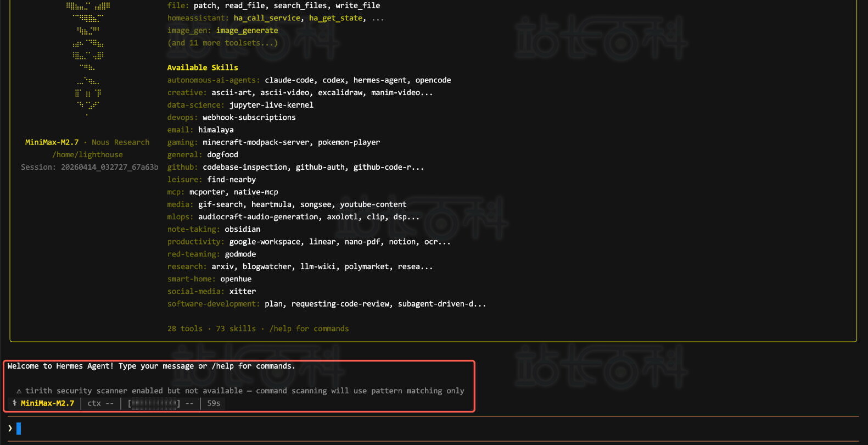The image size is (868, 445).
Task: Click the blue text cursor block
Action: point(19,429)
